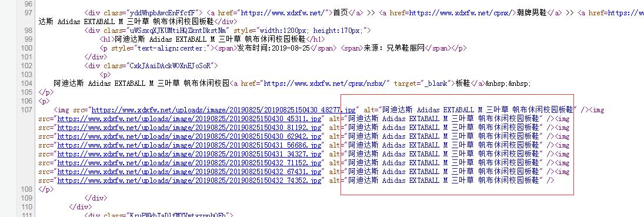
Task: Click line number 96
Action: 28,4
